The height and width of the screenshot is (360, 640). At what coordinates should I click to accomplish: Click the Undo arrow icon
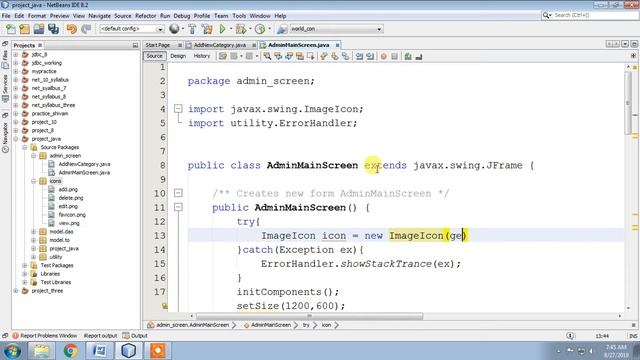[72, 29]
